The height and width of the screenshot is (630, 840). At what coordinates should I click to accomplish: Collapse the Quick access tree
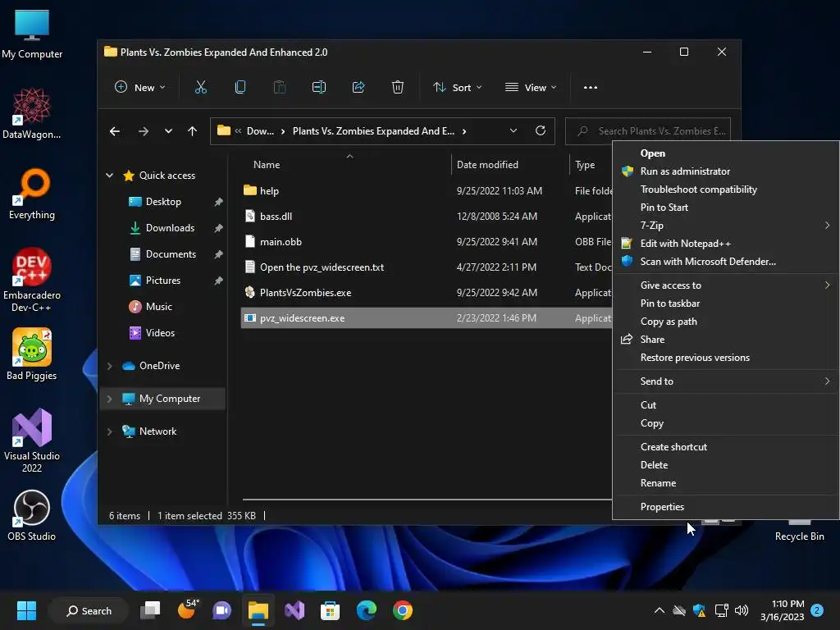(x=110, y=176)
